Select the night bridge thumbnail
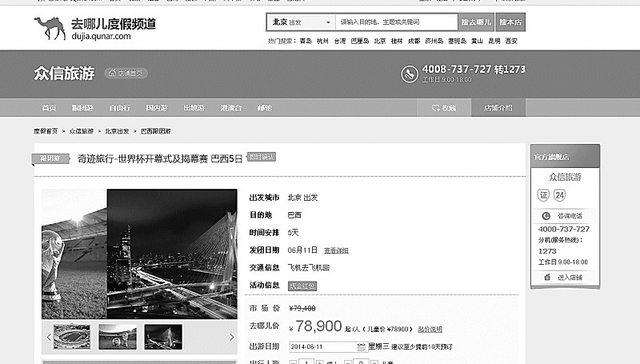Image resolution: width=640 pixels, height=364 pixels. pyautogui.click(x=163, y=337)
